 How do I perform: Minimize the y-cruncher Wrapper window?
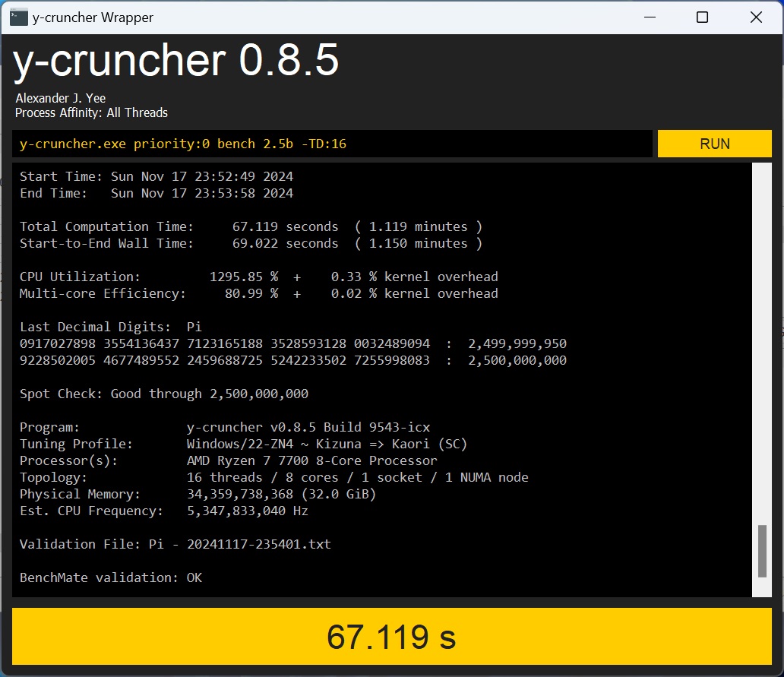[650, 17]
